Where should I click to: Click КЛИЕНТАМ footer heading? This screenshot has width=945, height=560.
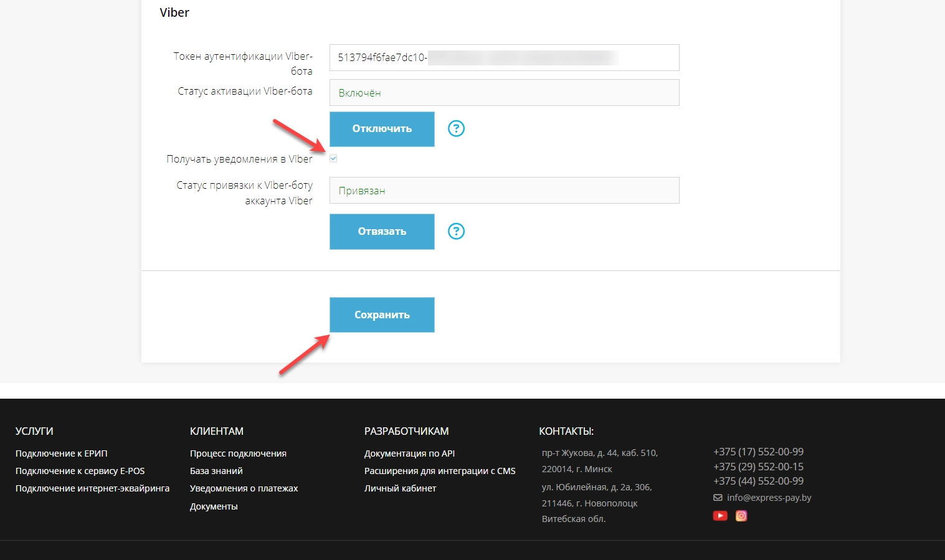[217, 431]
